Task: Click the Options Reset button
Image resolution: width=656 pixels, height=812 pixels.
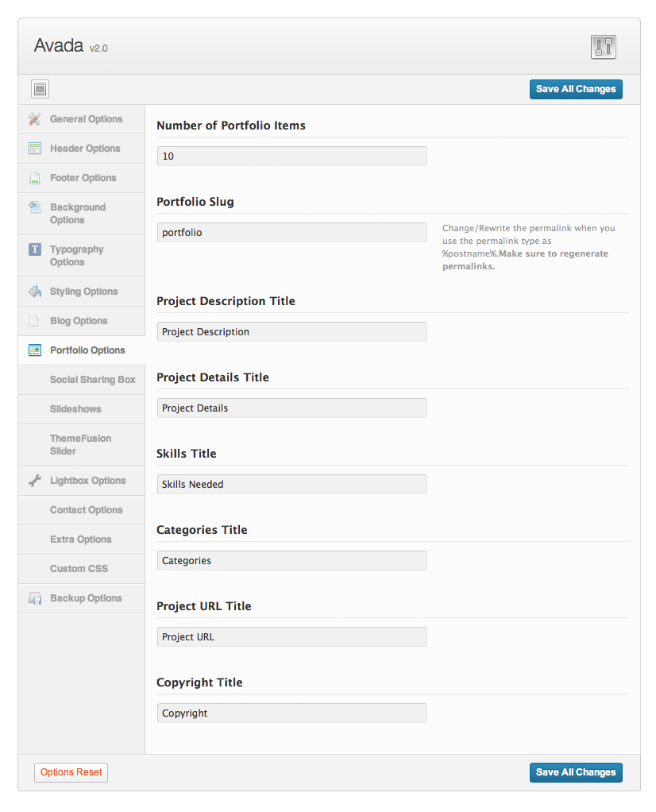Action: click(71, 772)
